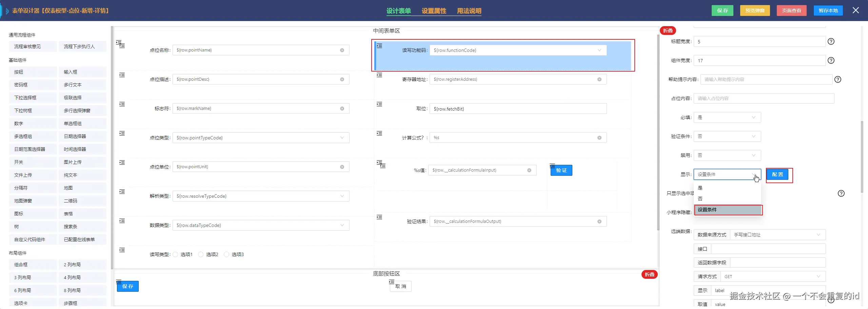Select the 选项2 radio button
This screenshot has width=868, height=309.
201,254
